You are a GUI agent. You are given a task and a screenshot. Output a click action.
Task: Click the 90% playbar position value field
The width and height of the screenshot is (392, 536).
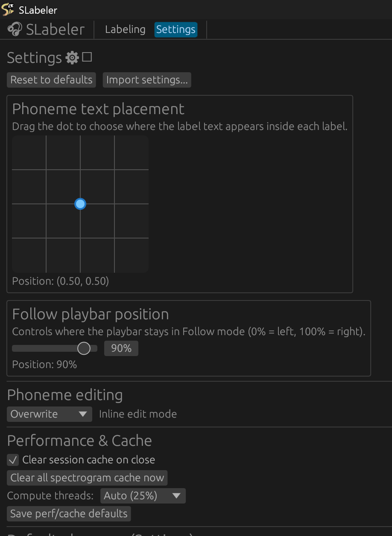click(121, 348)
